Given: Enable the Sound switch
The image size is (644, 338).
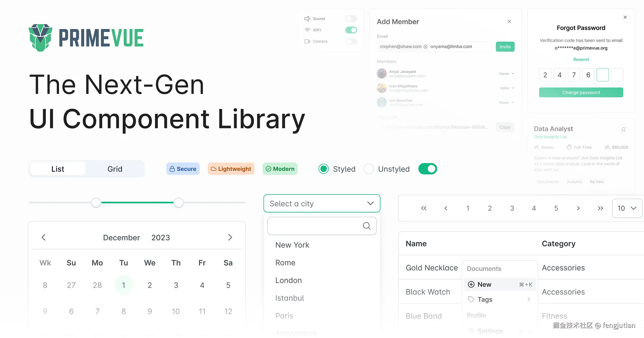Looking at the screenshot, I should tap(351, 19).
